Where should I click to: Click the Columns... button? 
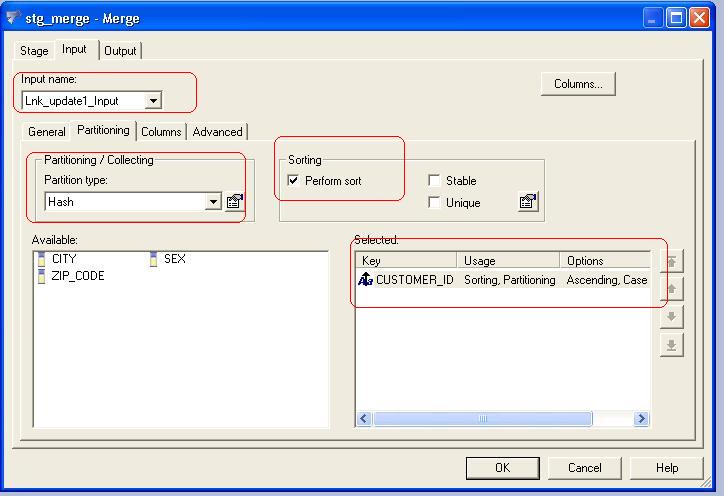click(x=578, y=84)
